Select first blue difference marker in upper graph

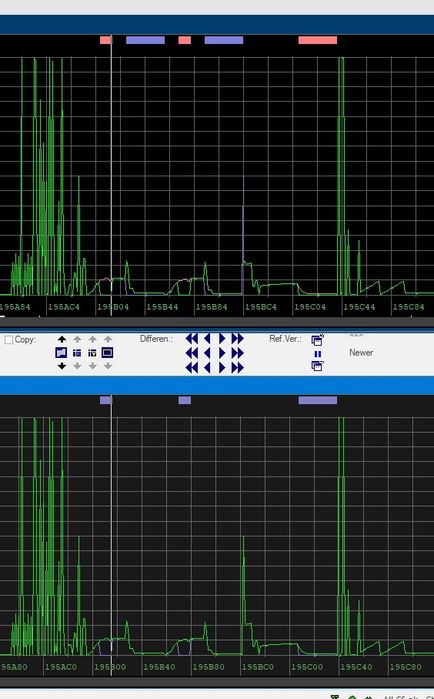(x=145, y=40)
